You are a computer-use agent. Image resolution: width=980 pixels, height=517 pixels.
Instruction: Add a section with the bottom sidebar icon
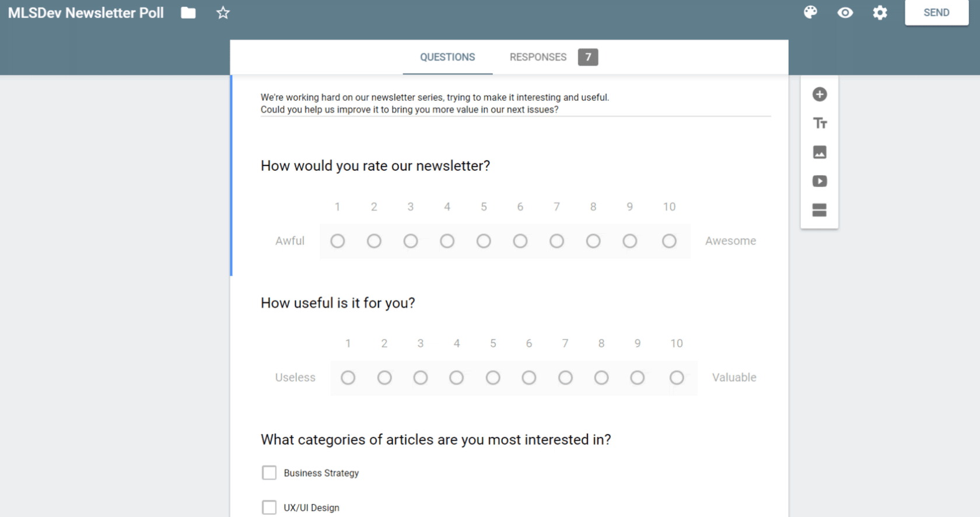820,210
